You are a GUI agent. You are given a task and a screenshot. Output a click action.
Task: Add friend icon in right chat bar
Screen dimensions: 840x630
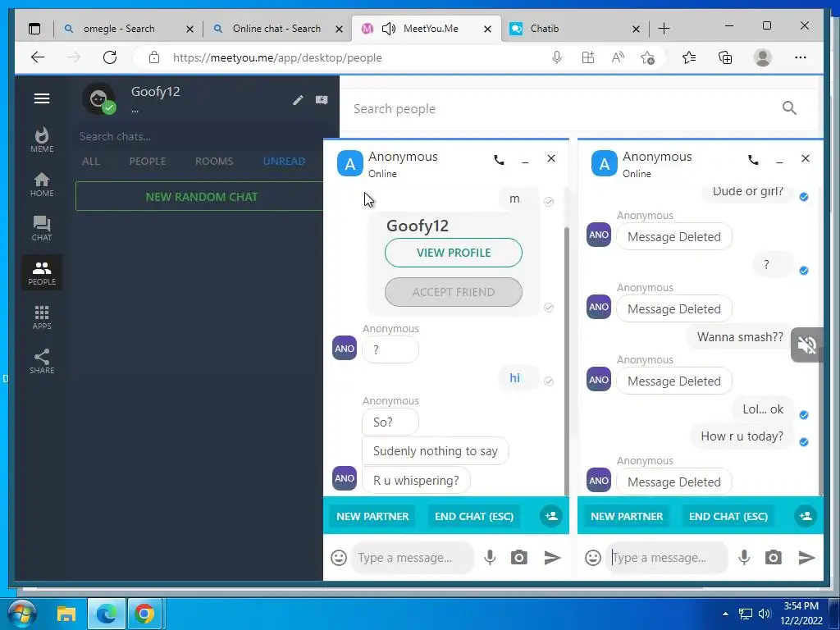pyautogui.click(x=806, y=516)
